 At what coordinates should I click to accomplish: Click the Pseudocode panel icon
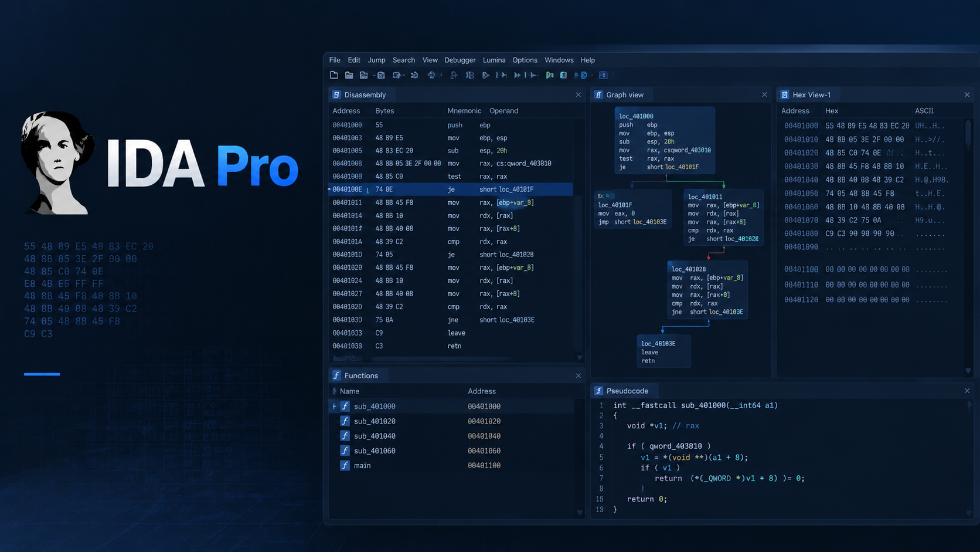click(x=598, y=391)
